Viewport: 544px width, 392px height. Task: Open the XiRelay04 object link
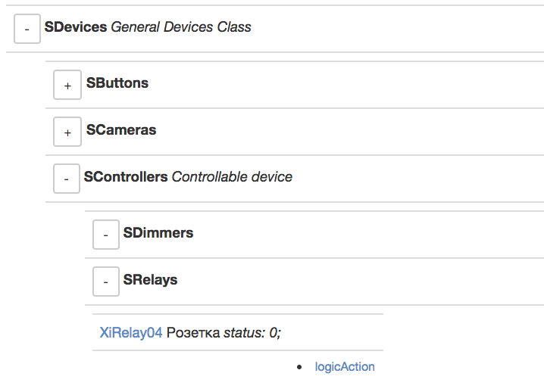(131, 332)
